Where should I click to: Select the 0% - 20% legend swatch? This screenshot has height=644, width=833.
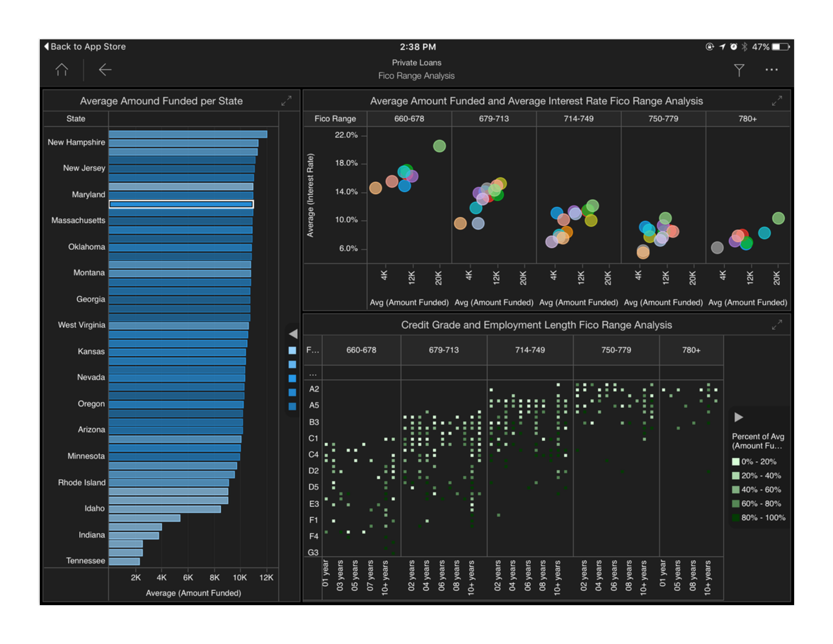coord(736,462)
